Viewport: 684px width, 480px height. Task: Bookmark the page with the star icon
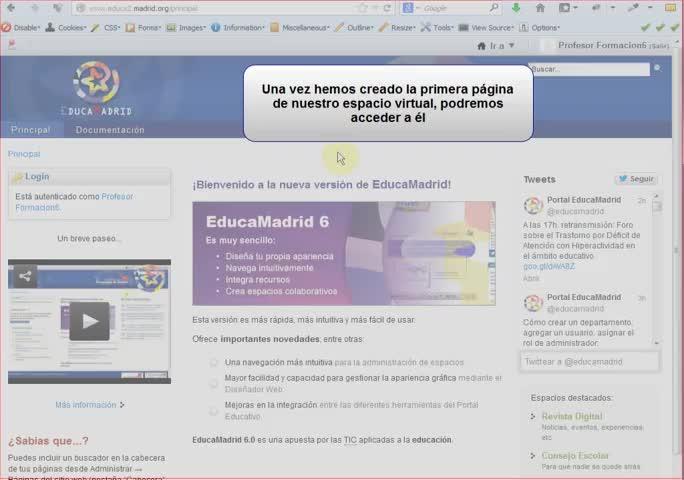pos(362,8)
